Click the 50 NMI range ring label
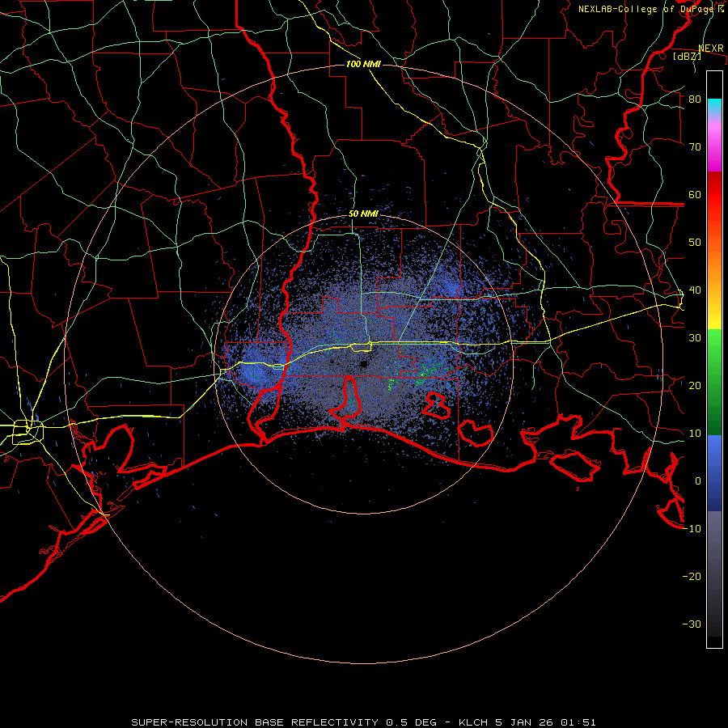Image resolution: width=728 pixels, height=728 pixels. [x=363, y=214]
